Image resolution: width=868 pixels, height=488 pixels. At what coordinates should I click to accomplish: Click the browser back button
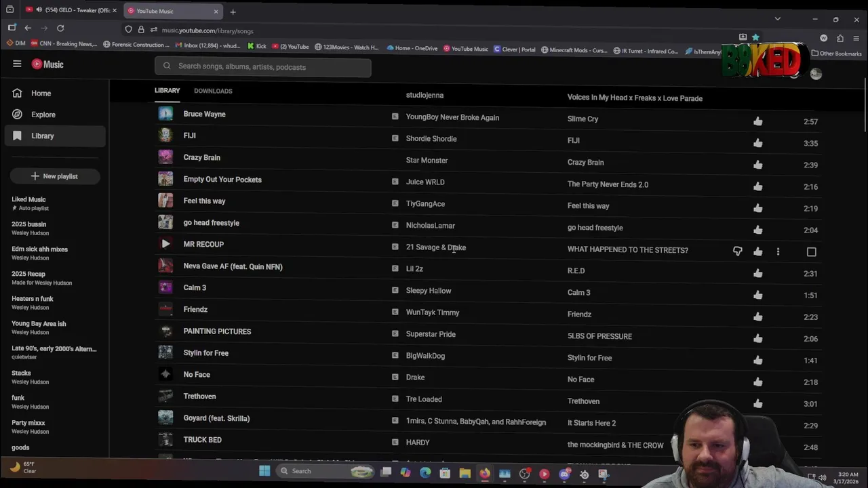point(28,28)
